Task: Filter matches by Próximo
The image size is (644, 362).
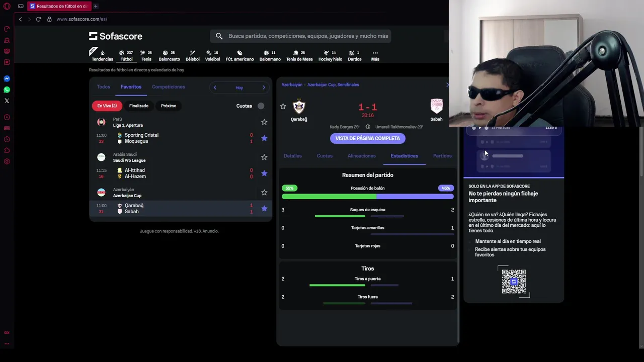Action: point(169,106)
